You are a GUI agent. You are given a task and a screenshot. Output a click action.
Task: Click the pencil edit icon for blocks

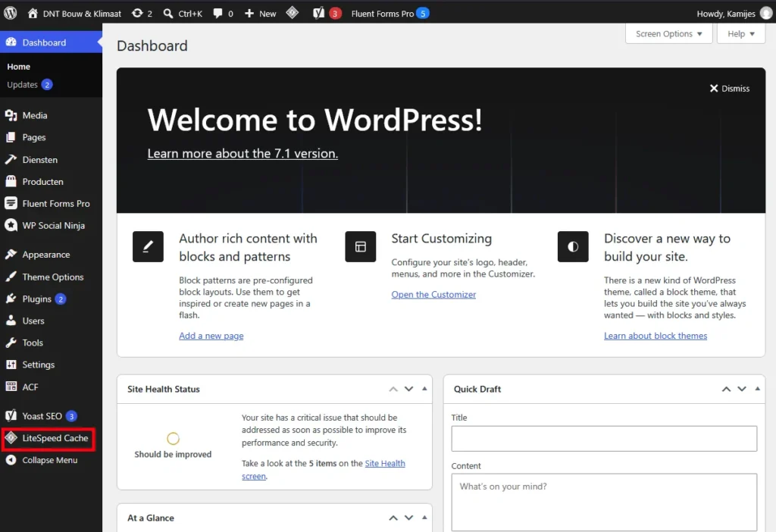(x=148, y=246)
